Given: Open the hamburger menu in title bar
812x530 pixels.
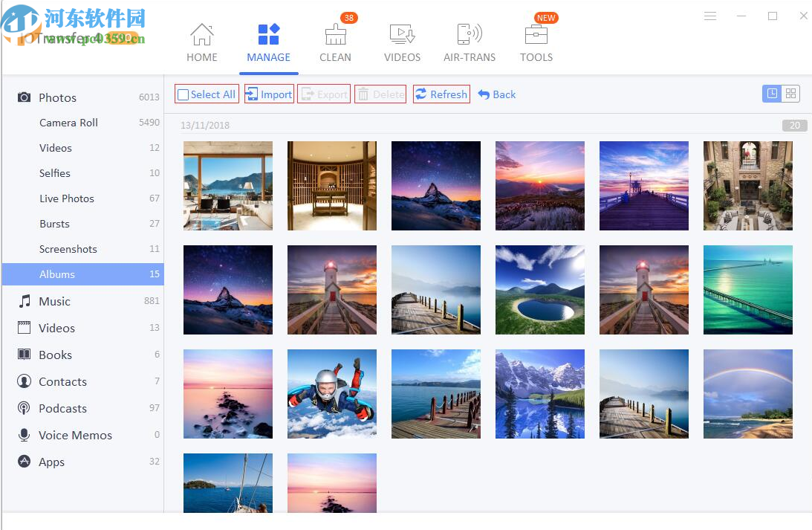Looking at the screenshot, I should point(709,15).
